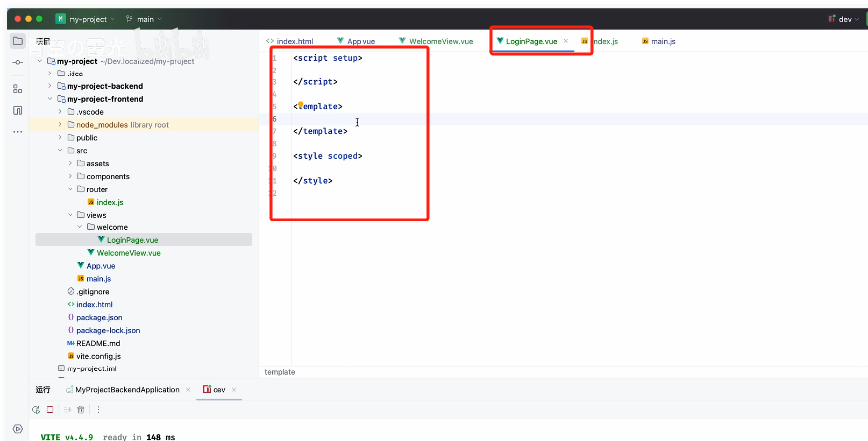868x441 pixels.
Task: Switch to the index.html editor tab
Action: coord(290,41)
